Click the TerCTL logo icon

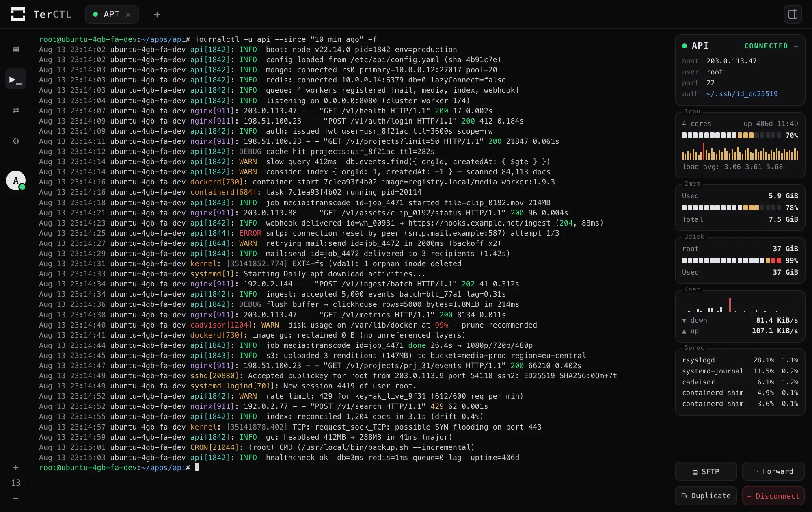18,14
